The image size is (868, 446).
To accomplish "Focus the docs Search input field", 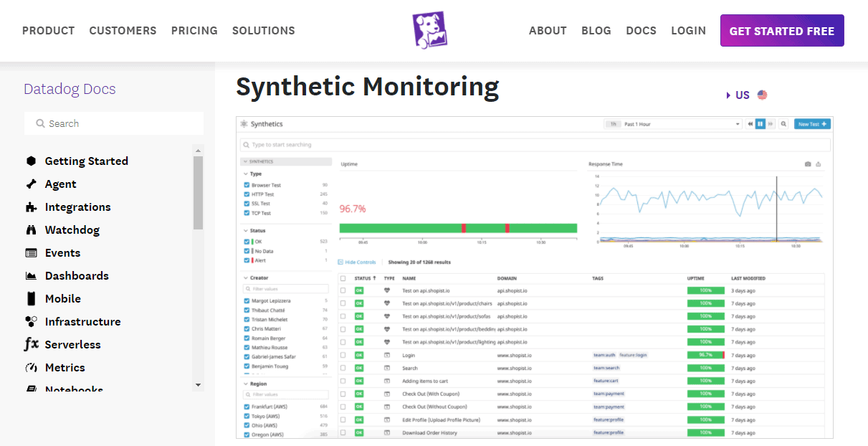I will [x=114, y=123].
